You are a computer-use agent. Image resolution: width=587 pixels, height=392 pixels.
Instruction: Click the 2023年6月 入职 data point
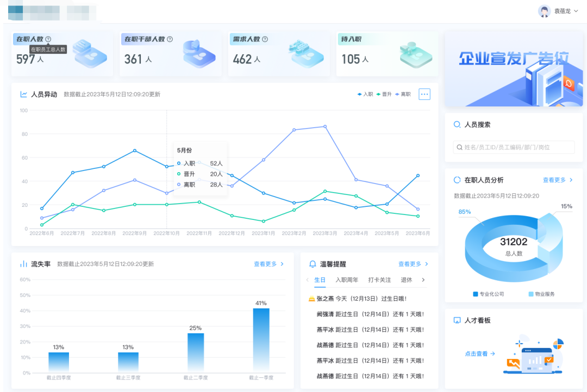(x=418, y=175)
